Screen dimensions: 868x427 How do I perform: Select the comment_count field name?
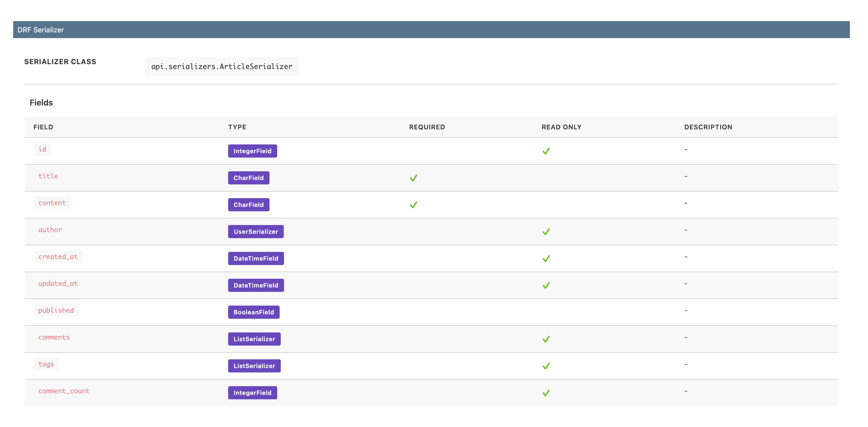(x=64, y=391)
